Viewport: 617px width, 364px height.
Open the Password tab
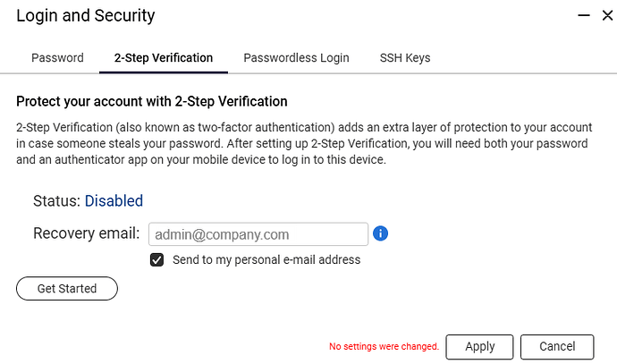coord(57,58)
